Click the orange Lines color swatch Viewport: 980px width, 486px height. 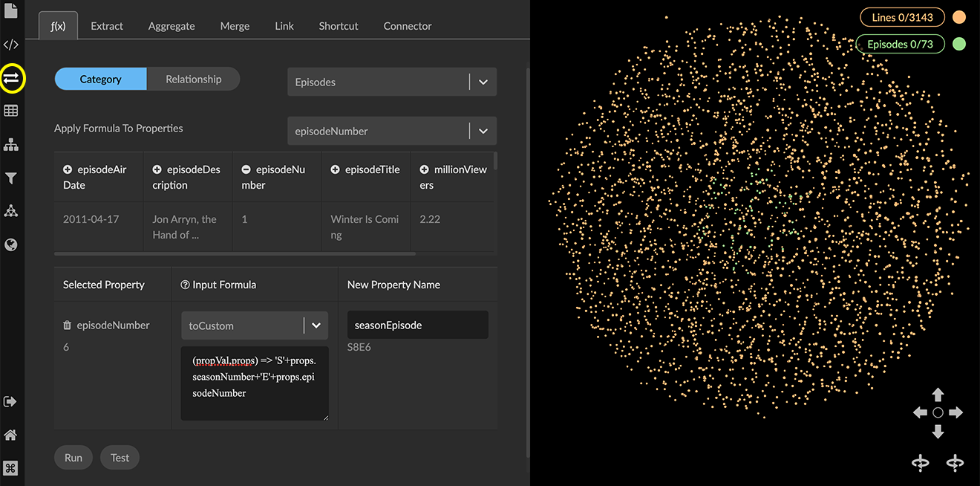point(959,18)
